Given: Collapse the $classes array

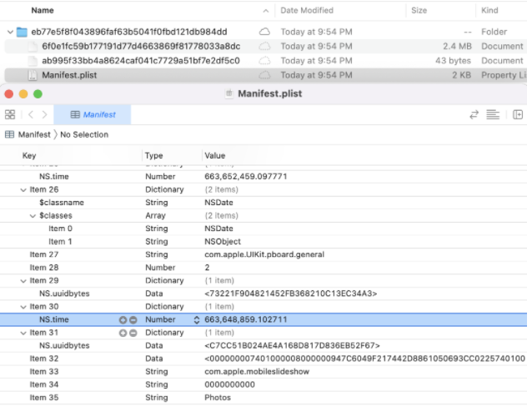Looking at the screenshot, I should (x=33, y=215).
